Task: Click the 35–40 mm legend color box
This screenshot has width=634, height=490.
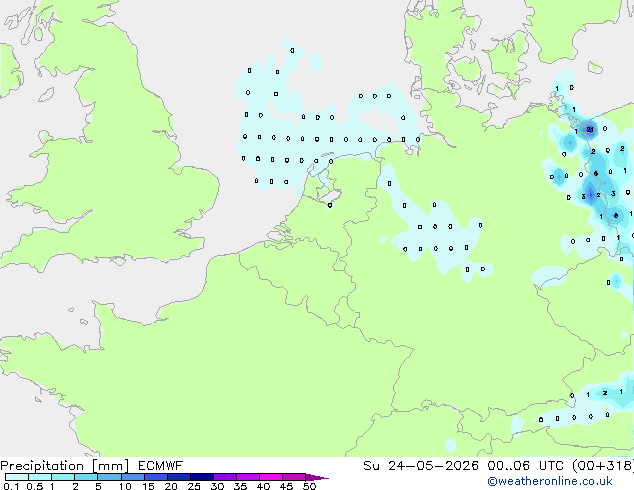Action: [x=247, y=477]
